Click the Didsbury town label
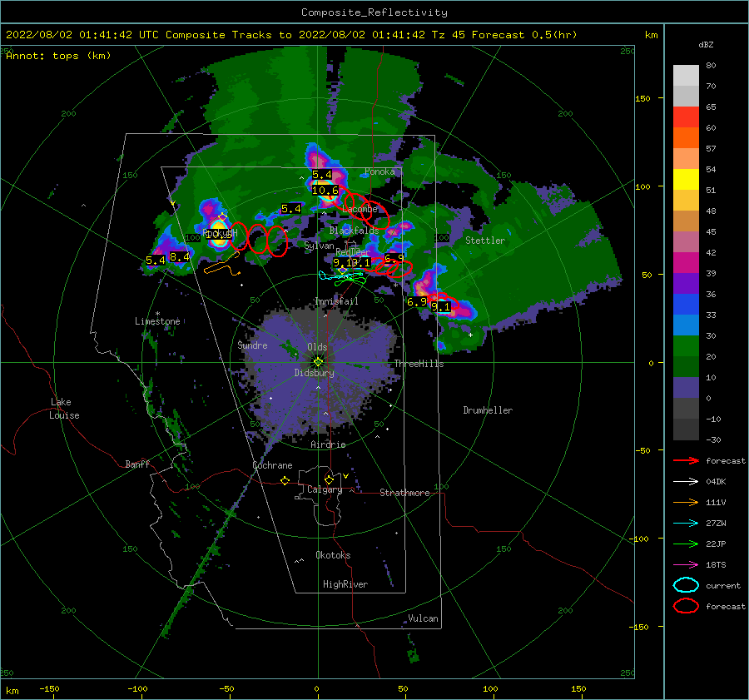 tap(314, 373)
